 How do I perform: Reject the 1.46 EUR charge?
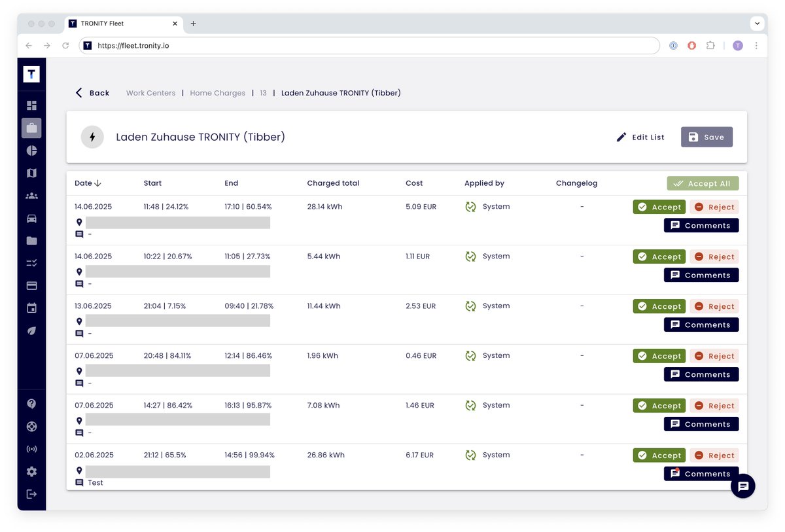coord(714,406)
